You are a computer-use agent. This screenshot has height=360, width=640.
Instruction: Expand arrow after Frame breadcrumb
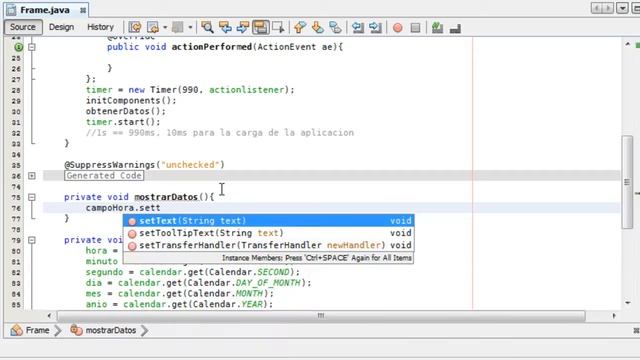click(58, 330)
